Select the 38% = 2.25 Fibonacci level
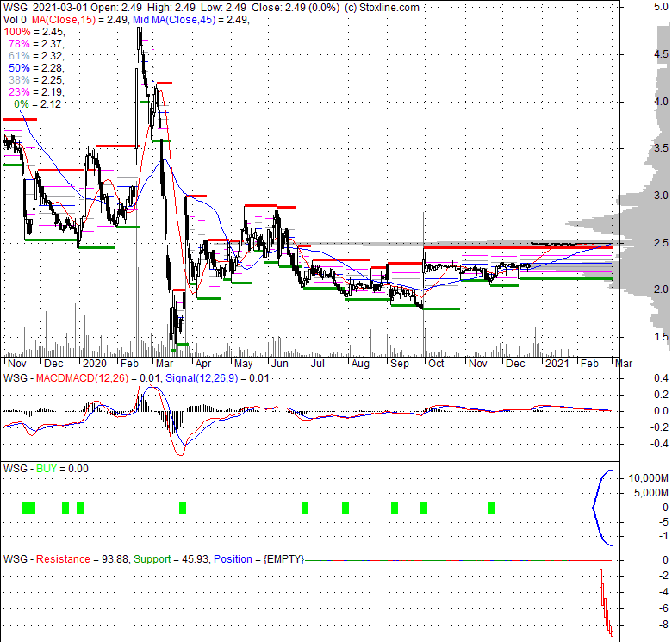Image resolution: width=672 pixels, height=642 pixels. [36, 80]
